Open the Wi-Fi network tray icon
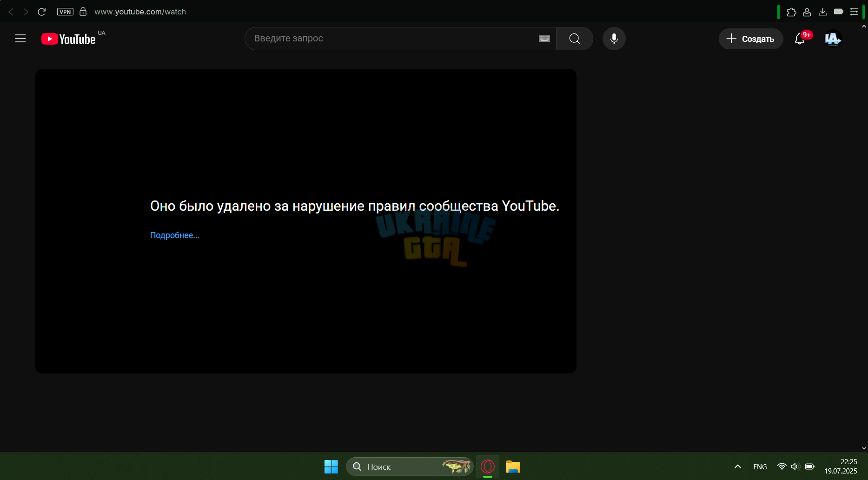Image resolution: width=868 pixels, height=480 pixels. pos(782,467)
